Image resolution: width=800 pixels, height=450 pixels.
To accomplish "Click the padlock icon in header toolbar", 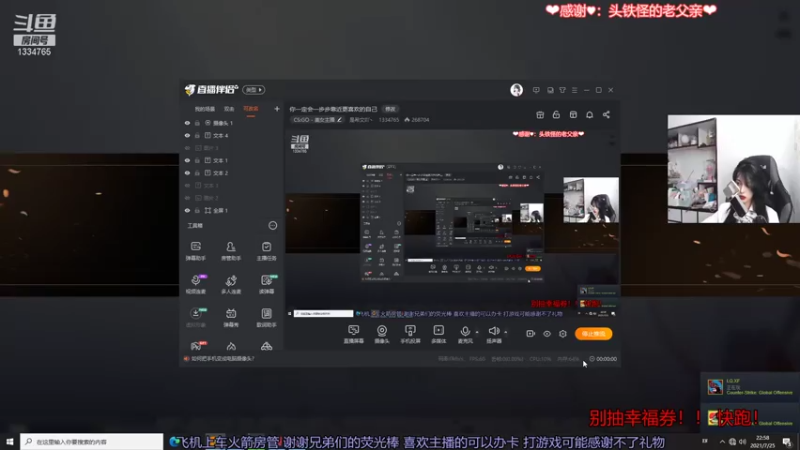I will click(556, 115).
